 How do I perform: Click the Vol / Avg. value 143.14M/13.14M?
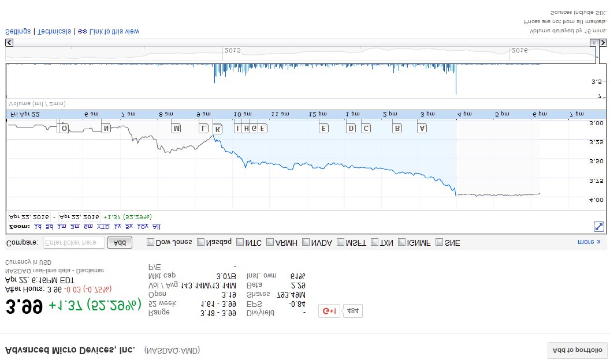209,286
